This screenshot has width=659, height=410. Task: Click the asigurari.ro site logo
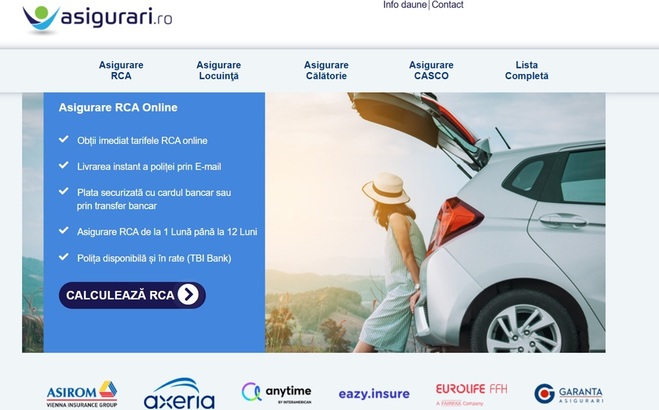pos(97,19)
